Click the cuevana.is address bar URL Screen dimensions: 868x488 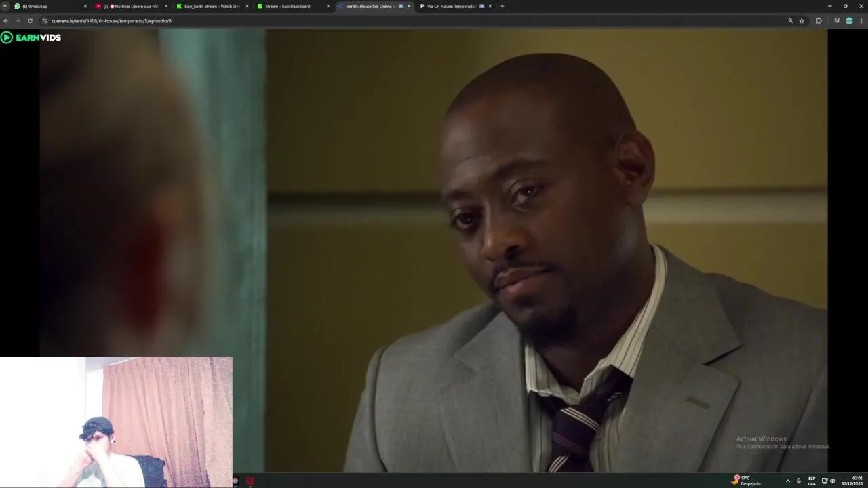point(111,21)
